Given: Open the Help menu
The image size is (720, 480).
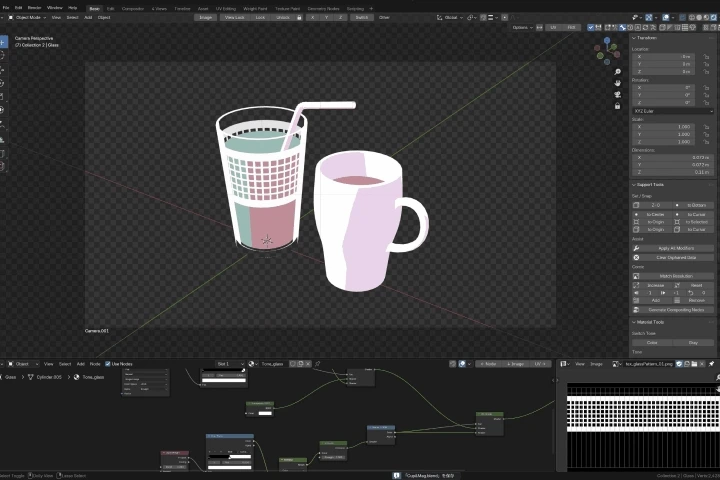Looking at the screenshot, I should pos(73,8).
